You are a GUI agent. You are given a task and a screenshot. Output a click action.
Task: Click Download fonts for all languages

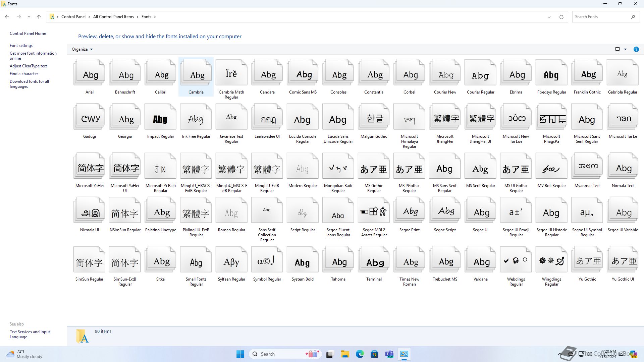coord(29,84)
